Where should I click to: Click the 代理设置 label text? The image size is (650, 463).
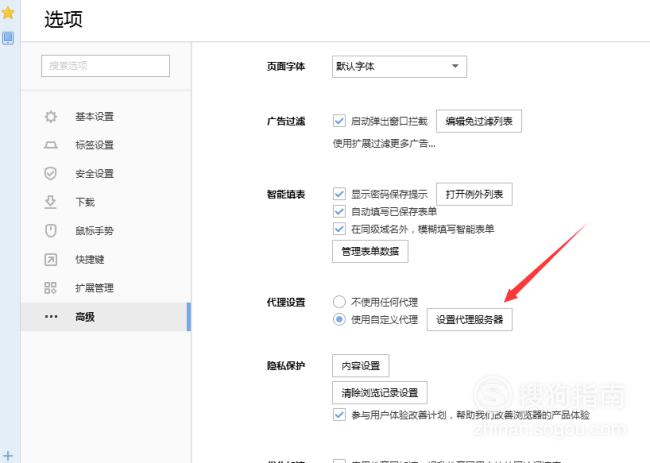tap(286, 303)
